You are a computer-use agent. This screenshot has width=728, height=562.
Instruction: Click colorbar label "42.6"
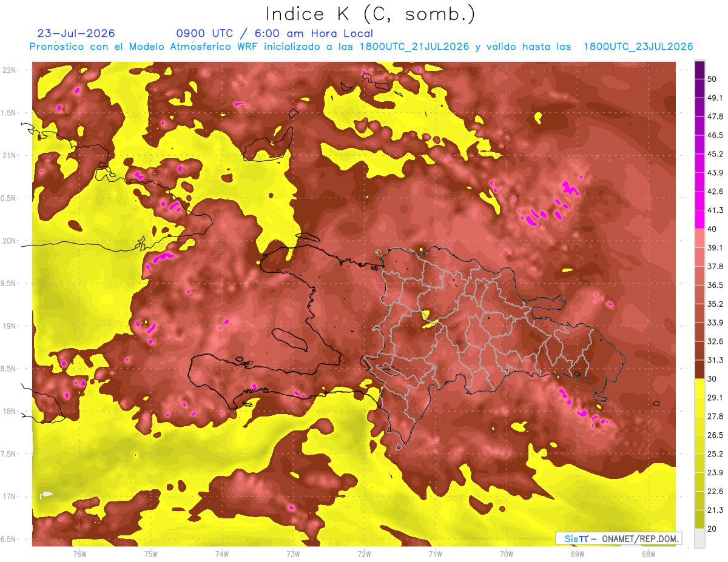[x=715, y=192]
